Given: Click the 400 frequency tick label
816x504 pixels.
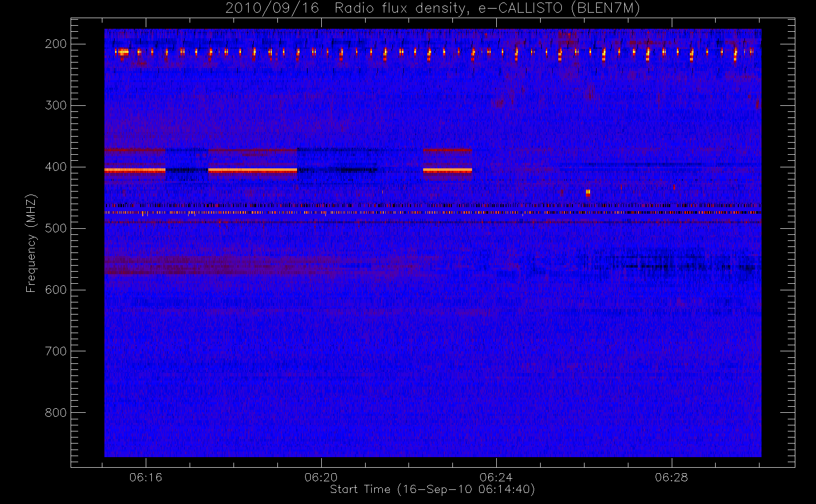Looking at the screenshot, I should tap(56, 167).
